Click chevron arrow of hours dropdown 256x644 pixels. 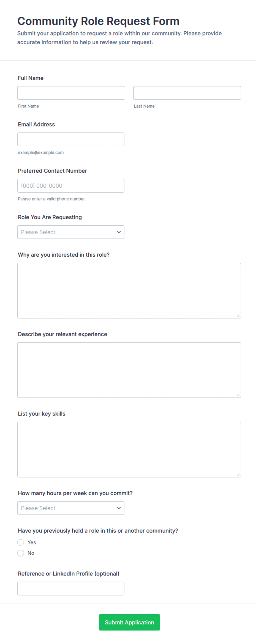click(x=119, y=508)
